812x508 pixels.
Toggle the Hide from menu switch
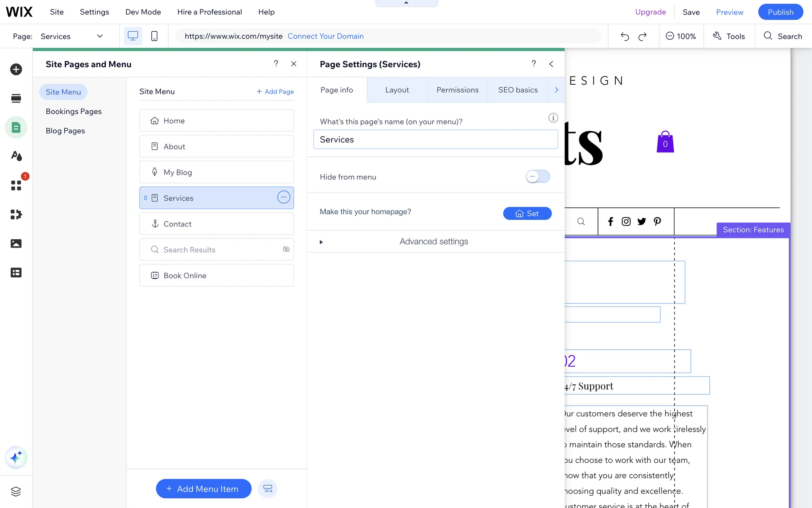[x=538, y=177]
